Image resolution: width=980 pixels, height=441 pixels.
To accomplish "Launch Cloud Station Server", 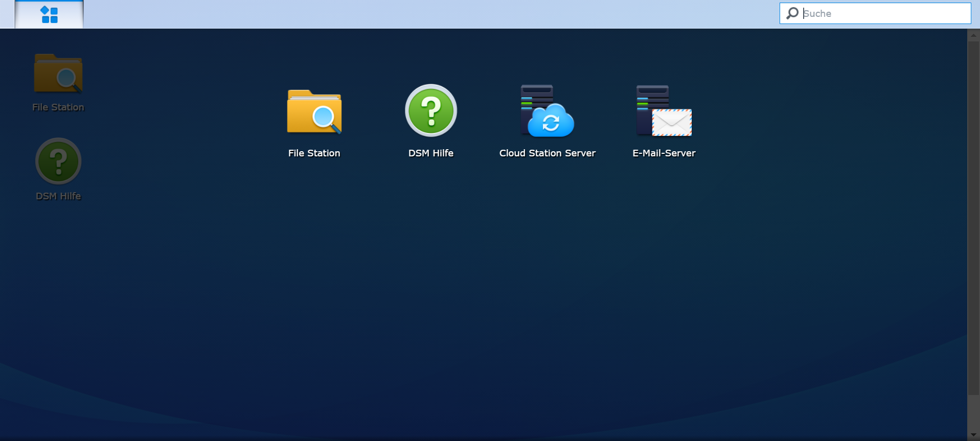I will pos(547,111).
